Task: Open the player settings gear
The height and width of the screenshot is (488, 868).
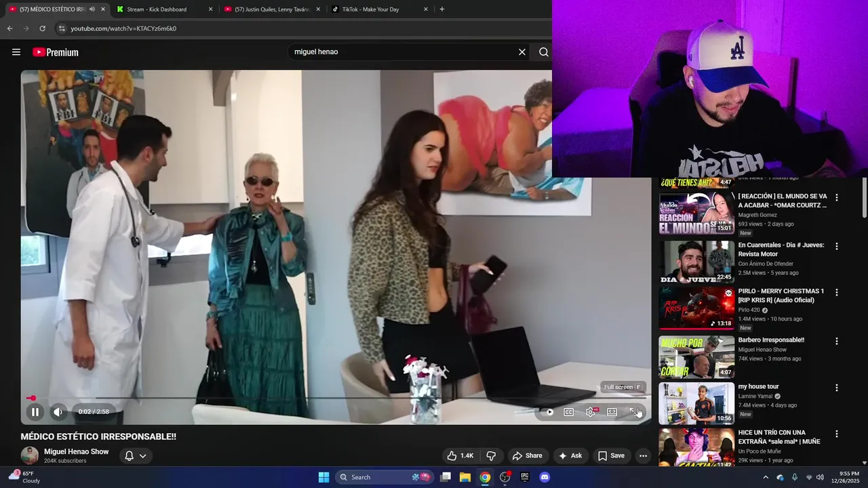Action: pyautogui.click(x=591, y=412)
